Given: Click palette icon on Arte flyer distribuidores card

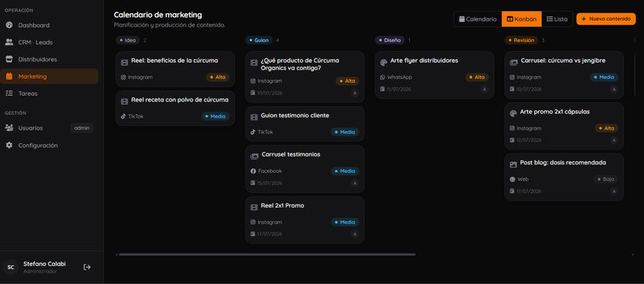Looking at the screenshot, I should [x=383, y=63].
